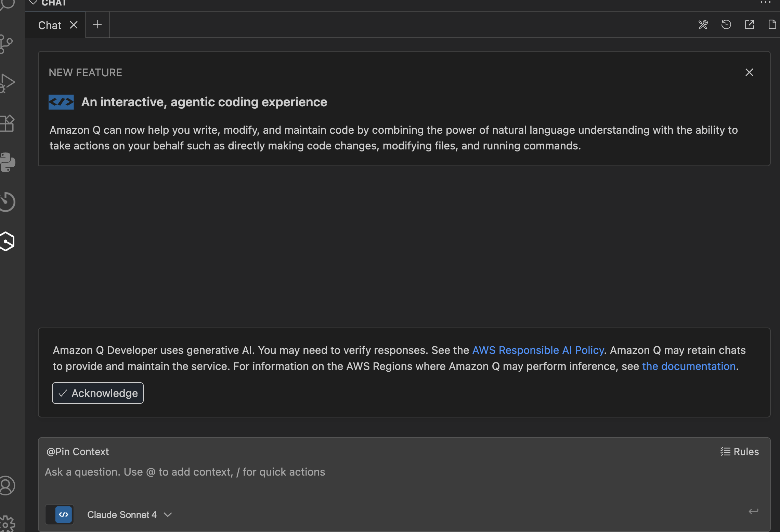Image resolution: width=780 pixels, height=532 pixels.
Task: Open the CHAT panel more actions ellipsis
Action: (x=765, y=2)
